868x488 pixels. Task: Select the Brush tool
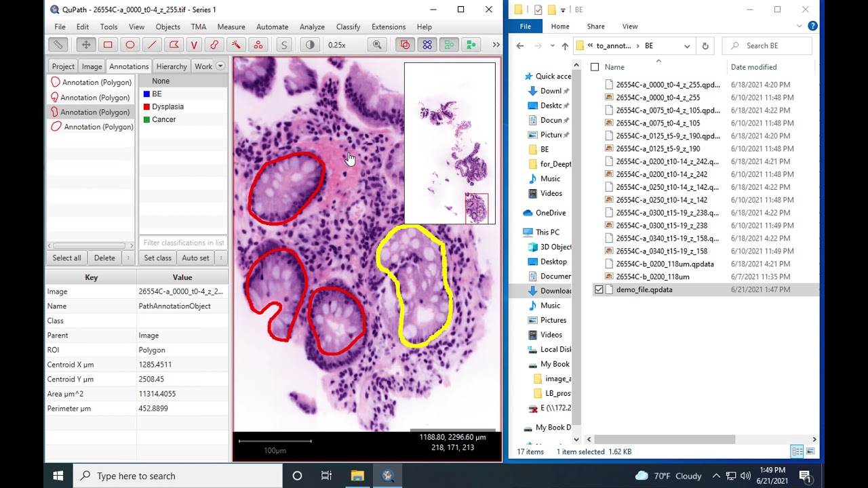pyautogui.click(x=214, y=45)
